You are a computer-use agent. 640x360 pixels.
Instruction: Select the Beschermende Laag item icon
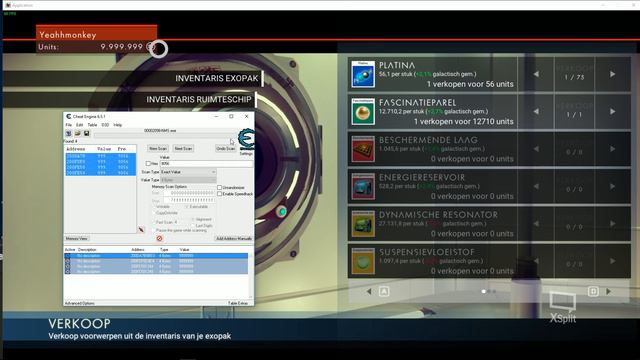coord(363,149)
